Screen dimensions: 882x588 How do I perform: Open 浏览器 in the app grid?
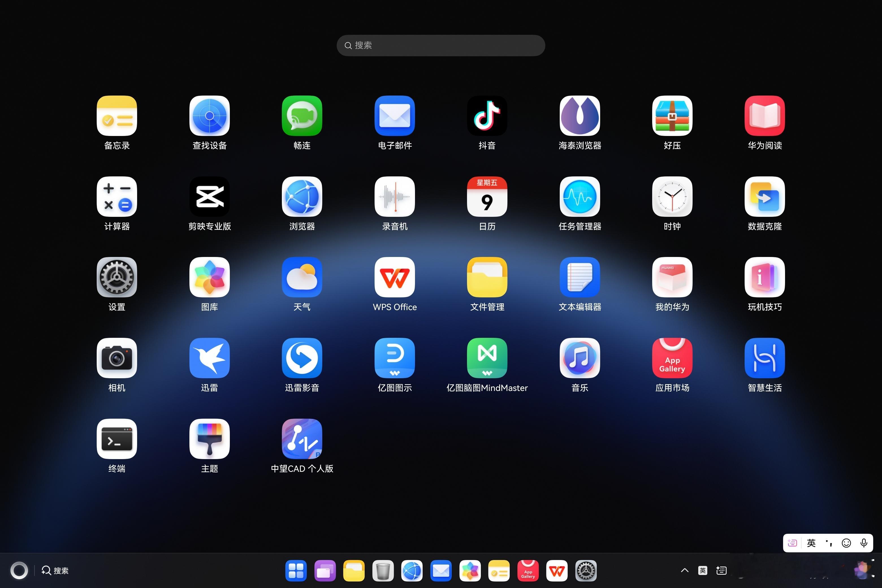click(302, 196)
